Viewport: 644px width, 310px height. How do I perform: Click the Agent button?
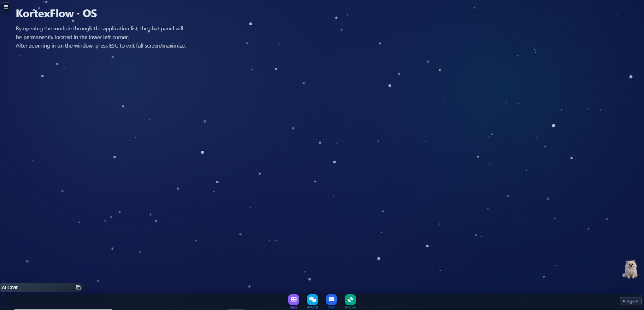click(x=630, y=301)
